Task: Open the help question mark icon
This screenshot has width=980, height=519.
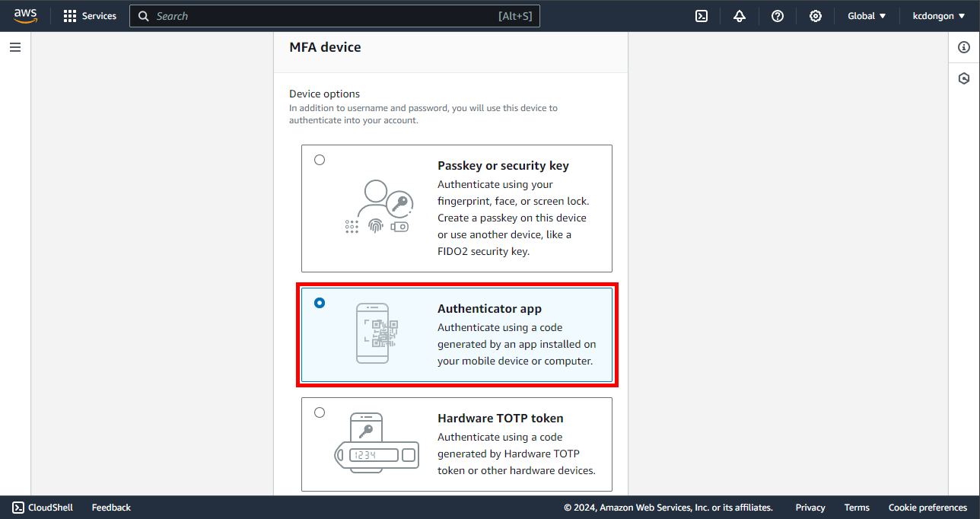Action: tap(778, 16)
